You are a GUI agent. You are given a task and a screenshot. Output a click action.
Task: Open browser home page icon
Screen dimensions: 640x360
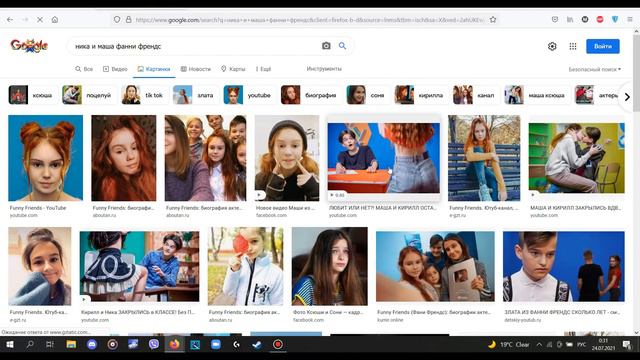click(55, 20)
